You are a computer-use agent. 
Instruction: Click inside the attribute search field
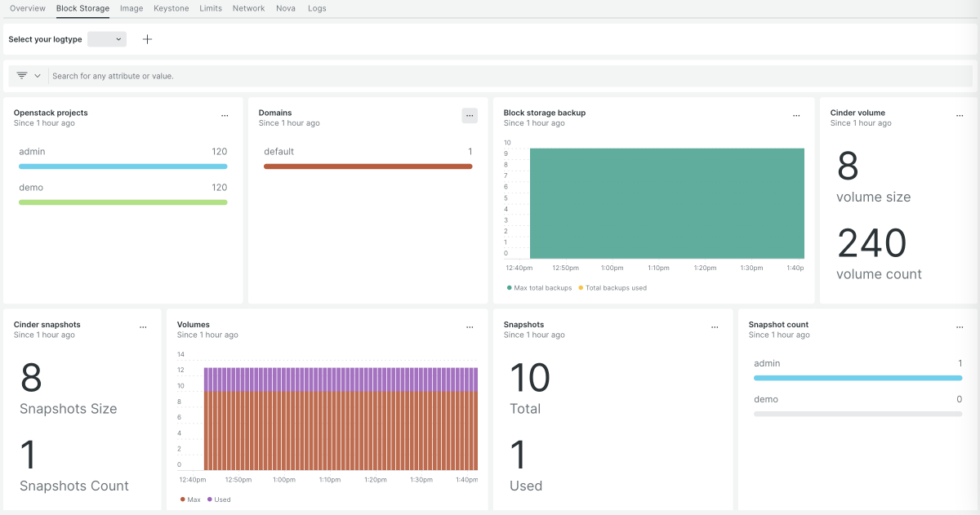[x=245, y=75]
